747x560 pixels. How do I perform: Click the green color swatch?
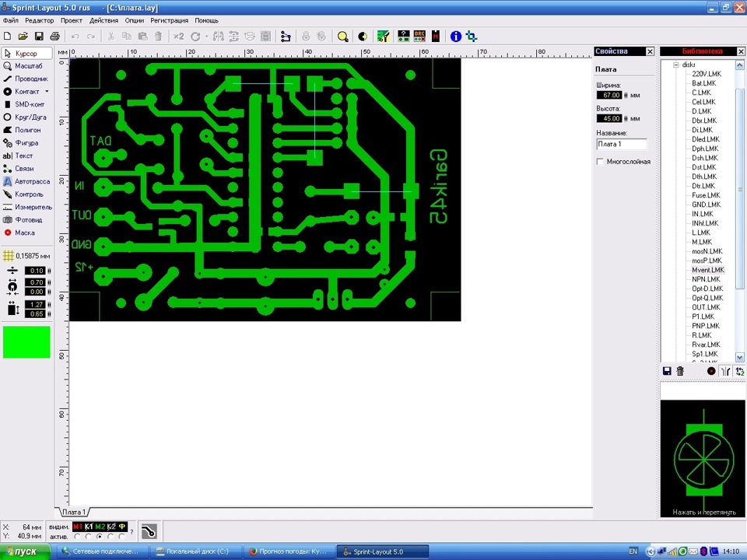[x=26, y=342]
